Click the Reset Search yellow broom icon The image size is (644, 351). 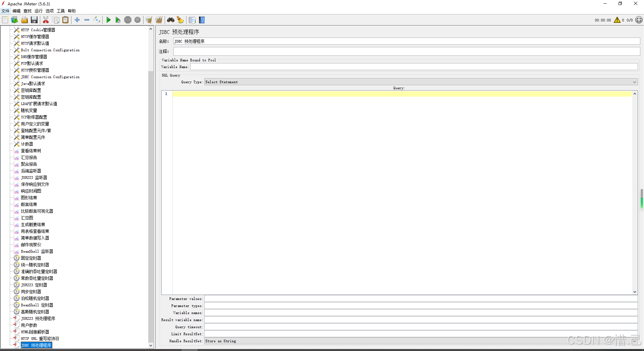[180, 20]
